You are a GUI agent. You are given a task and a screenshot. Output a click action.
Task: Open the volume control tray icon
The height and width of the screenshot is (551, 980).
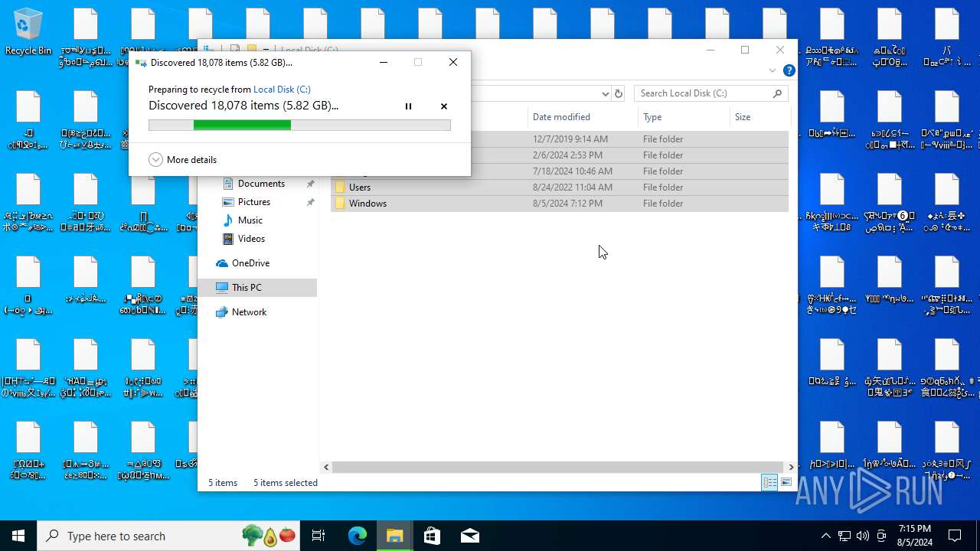pos(863,536)
